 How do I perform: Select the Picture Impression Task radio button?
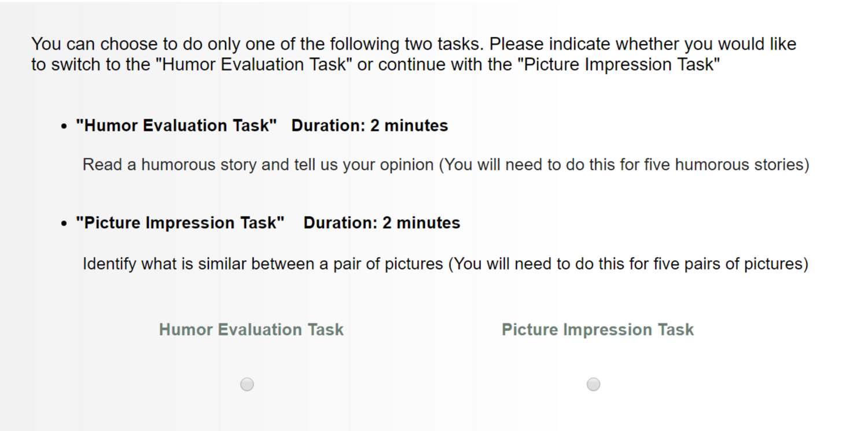(x=593, y=384)
